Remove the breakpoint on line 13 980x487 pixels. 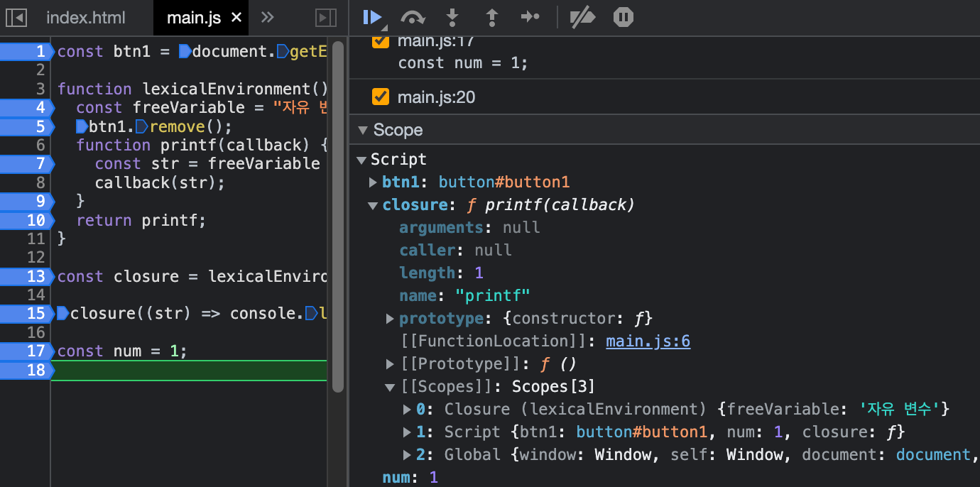point(27,276)
